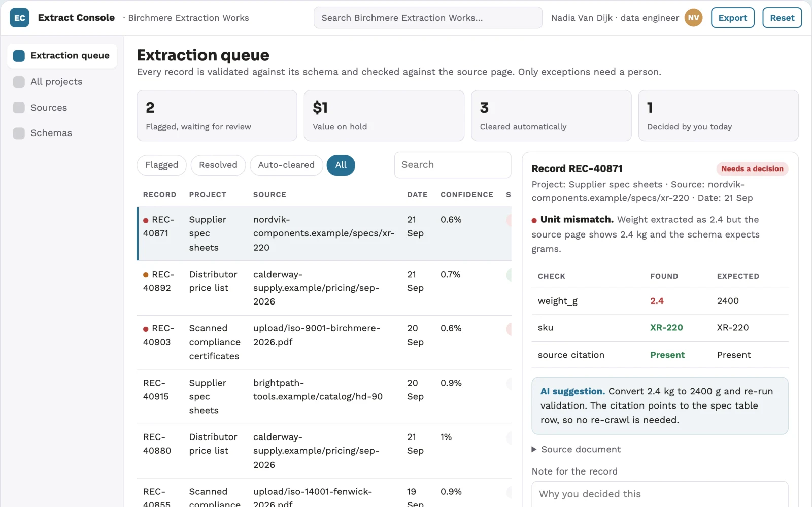Viewport: 812px width, 507px height.
Task: Click the Why you decided this note field
Action: (x=660, y=494)
